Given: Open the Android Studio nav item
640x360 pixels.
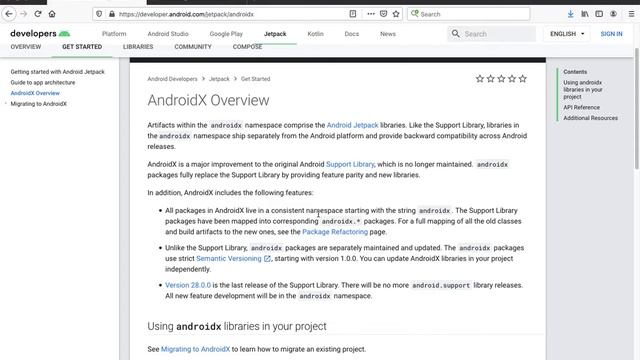Looking at the screenshot, I should (168, 34).
